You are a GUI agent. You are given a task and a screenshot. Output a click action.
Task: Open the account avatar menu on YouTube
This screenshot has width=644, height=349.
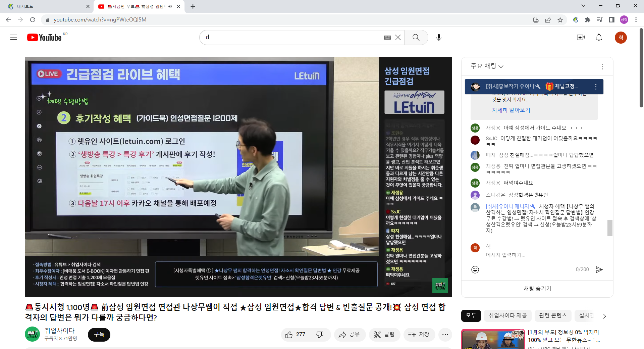click(x=621, y=37)
